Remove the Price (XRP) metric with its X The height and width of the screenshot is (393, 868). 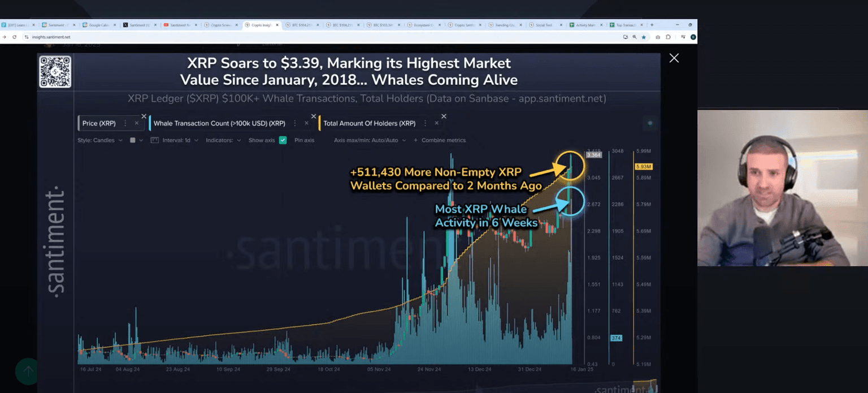click(x=136, y=123)
